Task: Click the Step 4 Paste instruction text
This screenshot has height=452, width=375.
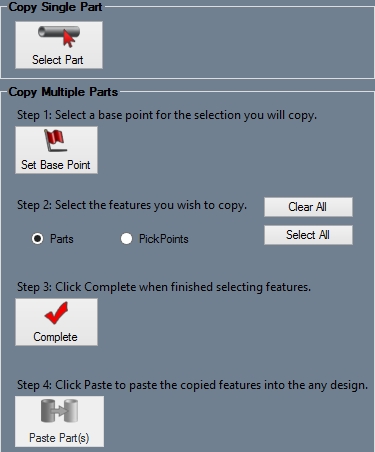Action: pos(193,385)
